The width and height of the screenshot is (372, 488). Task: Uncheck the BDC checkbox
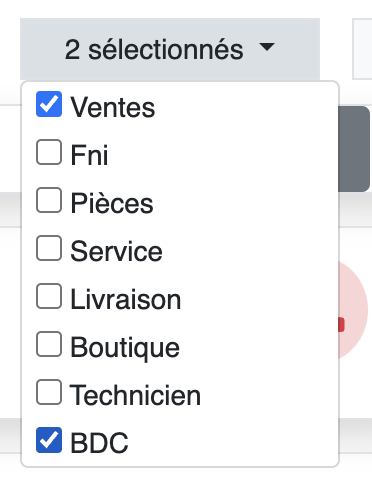click(49, 440)
